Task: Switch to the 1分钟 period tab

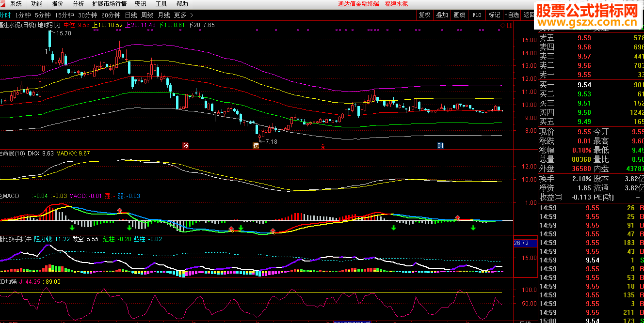Action: coord(23,15)
